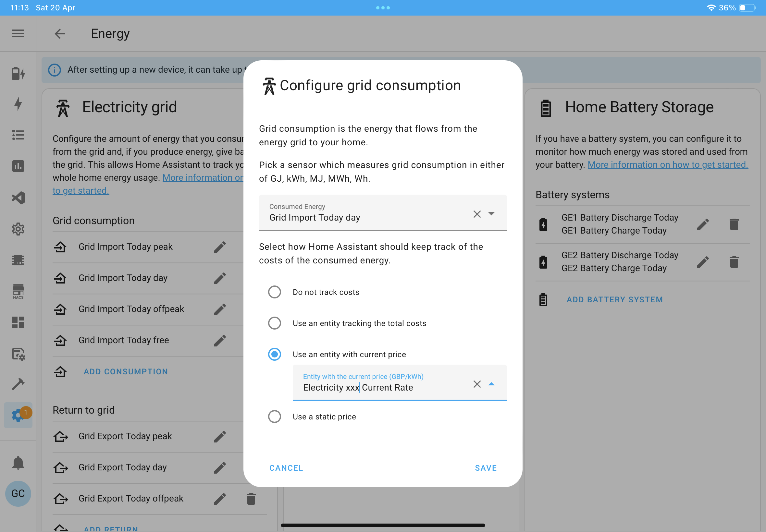766x532 pixels.
Task: Open notifications bell in sidebar
Action: click(18, 463)
